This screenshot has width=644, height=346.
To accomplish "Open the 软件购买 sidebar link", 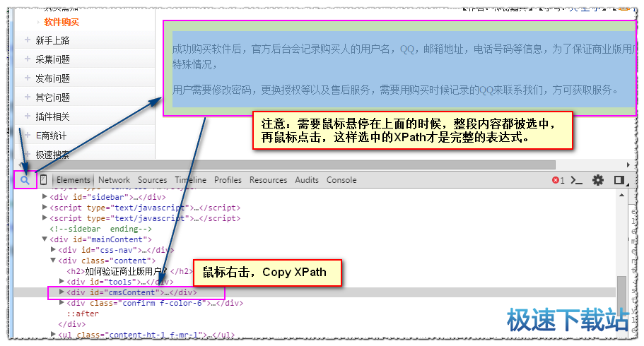I will point(62,22).
